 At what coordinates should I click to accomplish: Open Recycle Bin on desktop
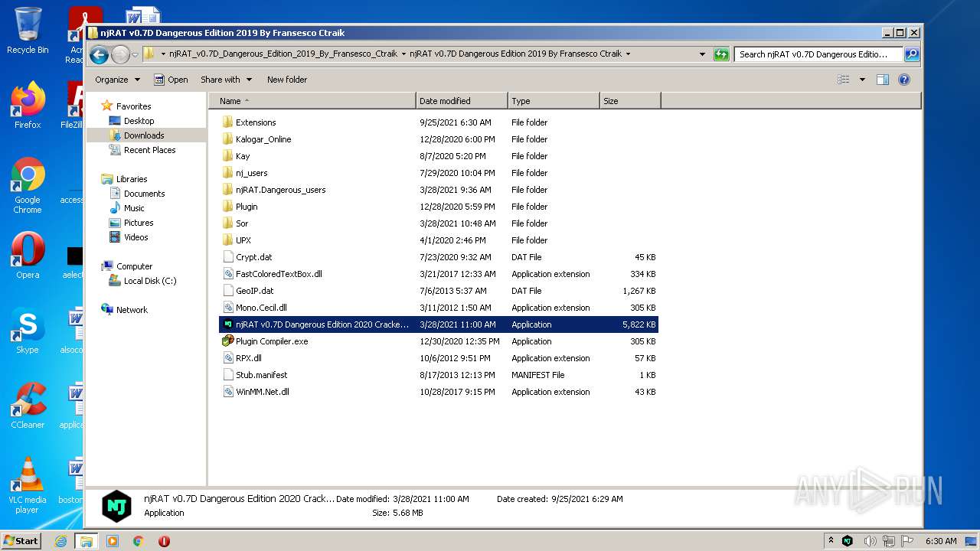click(x=28, y=31)
